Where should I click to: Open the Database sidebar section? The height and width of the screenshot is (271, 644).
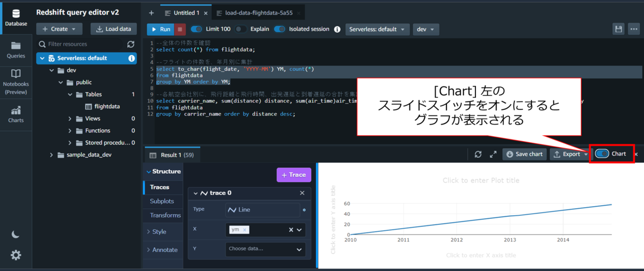[16, 18]
